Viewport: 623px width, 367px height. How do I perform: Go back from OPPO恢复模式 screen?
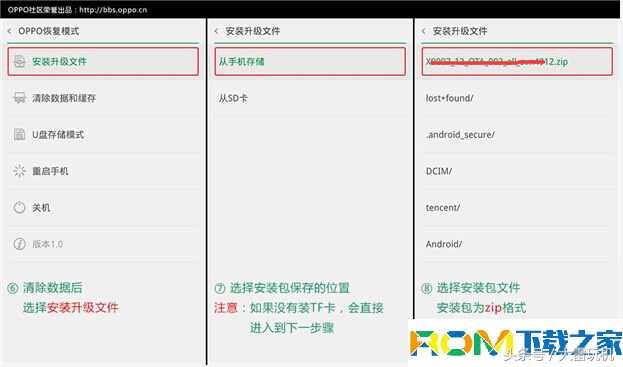click(10, 31)
